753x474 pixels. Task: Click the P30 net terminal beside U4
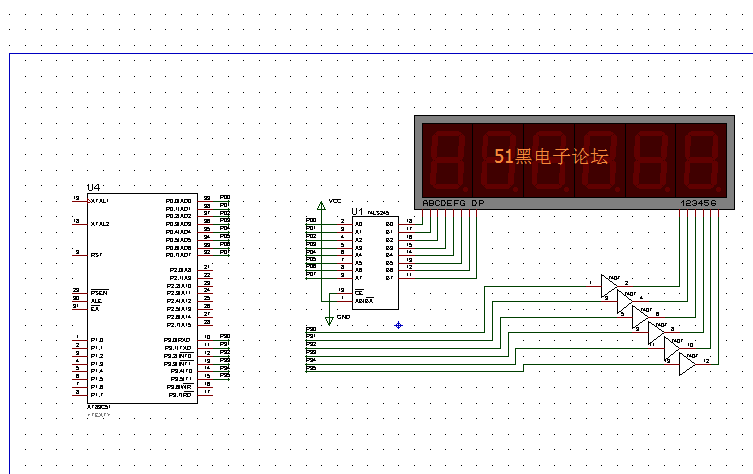(x=224, y=337)
